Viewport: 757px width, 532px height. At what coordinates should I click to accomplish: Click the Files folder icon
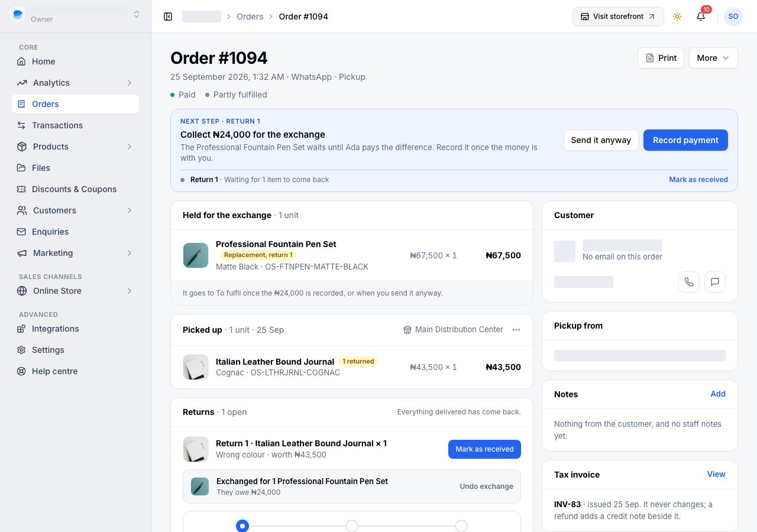coord(21,168)
